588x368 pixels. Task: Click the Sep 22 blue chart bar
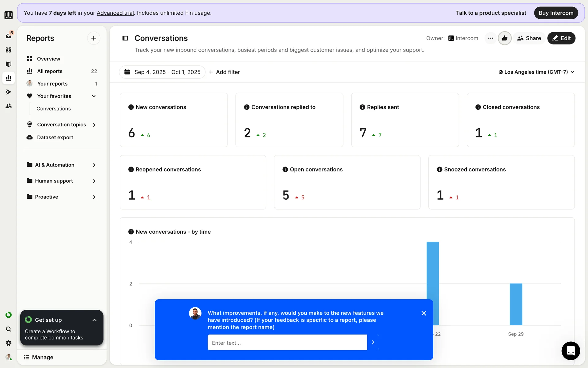pos(432,270)
